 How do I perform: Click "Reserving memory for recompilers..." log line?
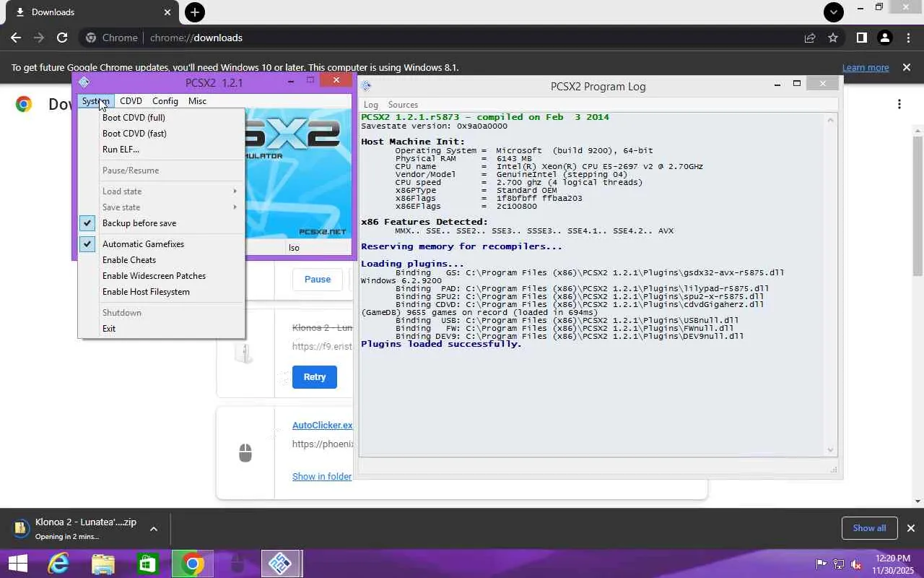point(461,246)
